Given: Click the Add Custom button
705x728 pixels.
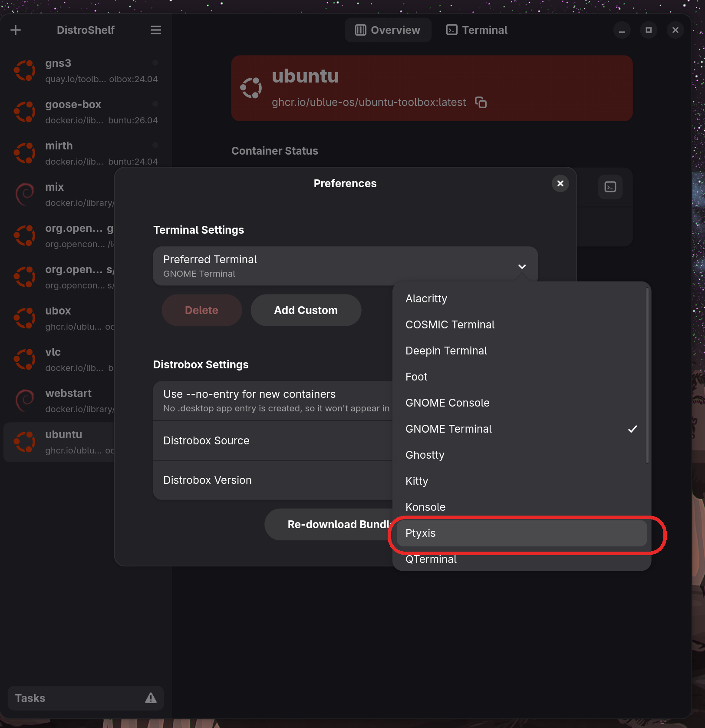Looking at the screenshot, I should [306, 310].
